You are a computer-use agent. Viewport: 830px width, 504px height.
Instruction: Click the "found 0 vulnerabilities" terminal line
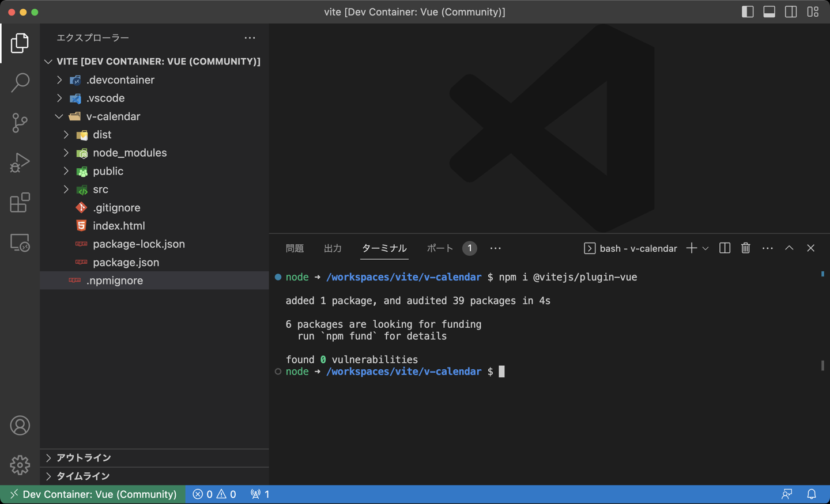(x=352, y=359)
